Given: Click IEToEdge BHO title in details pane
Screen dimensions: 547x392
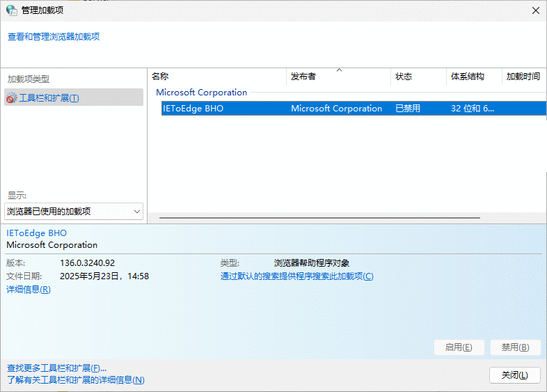Looking at the screenshot, I should click(x=36, y=233).
